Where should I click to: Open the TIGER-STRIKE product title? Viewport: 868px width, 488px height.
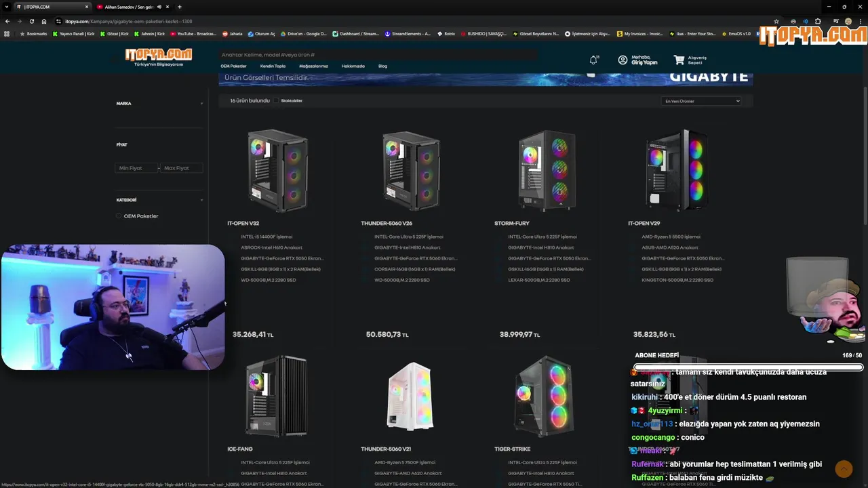click(x=512, y=449)
